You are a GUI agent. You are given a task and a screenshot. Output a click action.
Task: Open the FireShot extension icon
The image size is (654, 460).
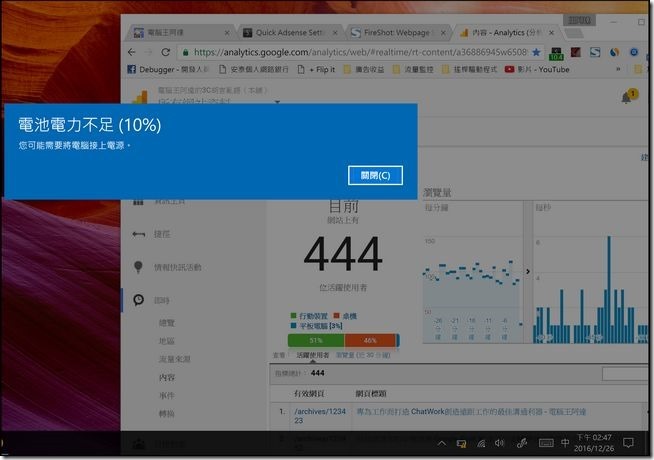pyautogui.click(x=595, y=52)
